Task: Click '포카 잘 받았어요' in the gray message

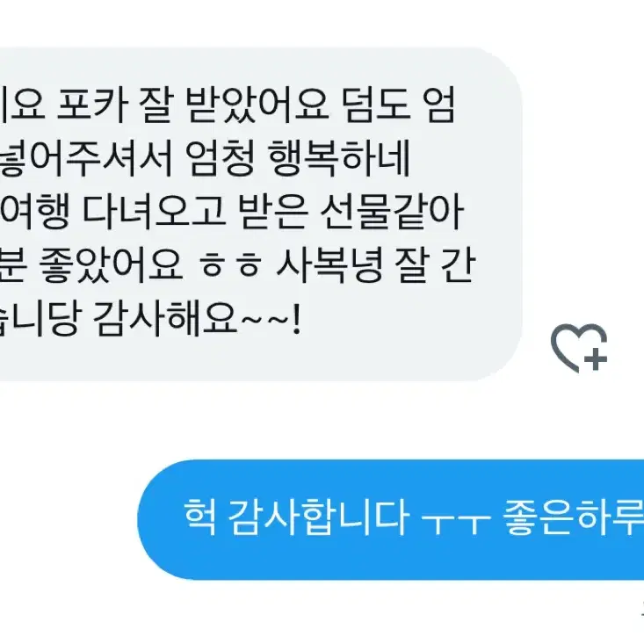Action: click(x=192, y=105)
